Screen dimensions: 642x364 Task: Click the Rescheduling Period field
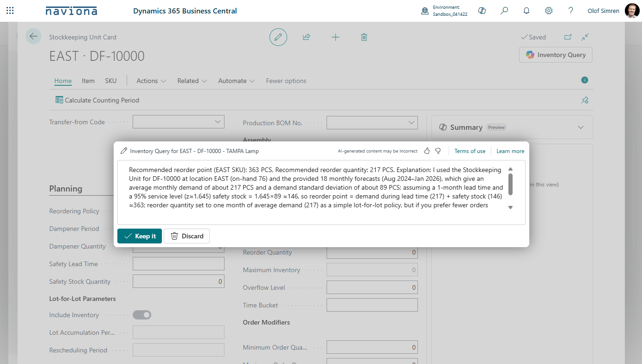(179, 350)
